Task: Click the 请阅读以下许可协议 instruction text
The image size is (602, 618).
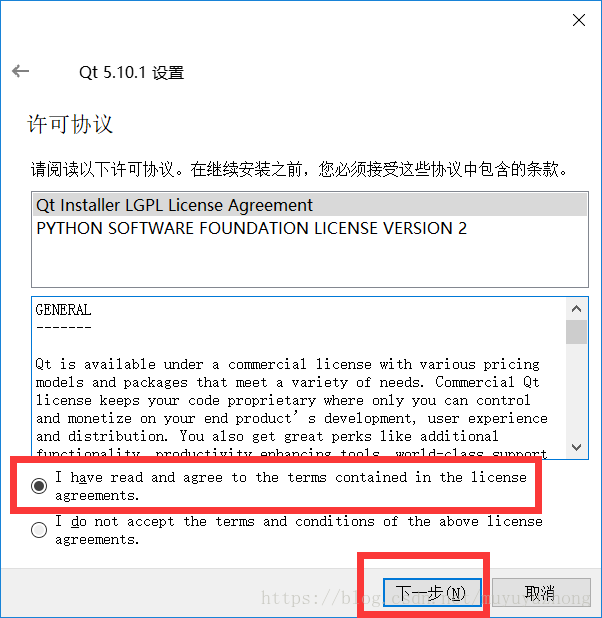Action: [x=299, y=169]
